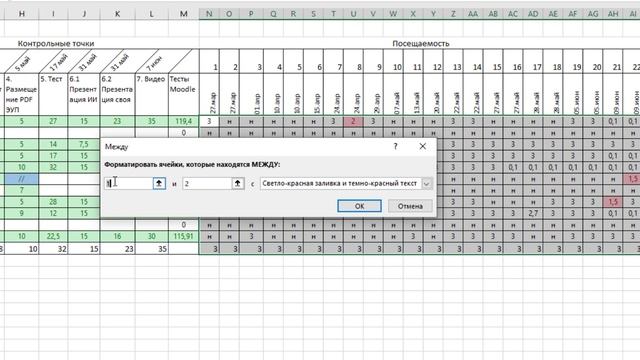Viewport: 640px width, 360px height.
Task: Click the red highlighted cell with 2
Action: (353, 121)
